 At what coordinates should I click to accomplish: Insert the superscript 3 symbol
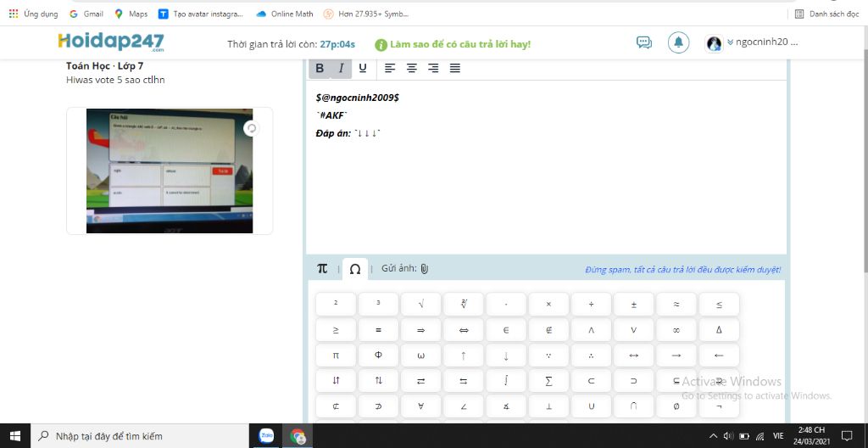379,305
